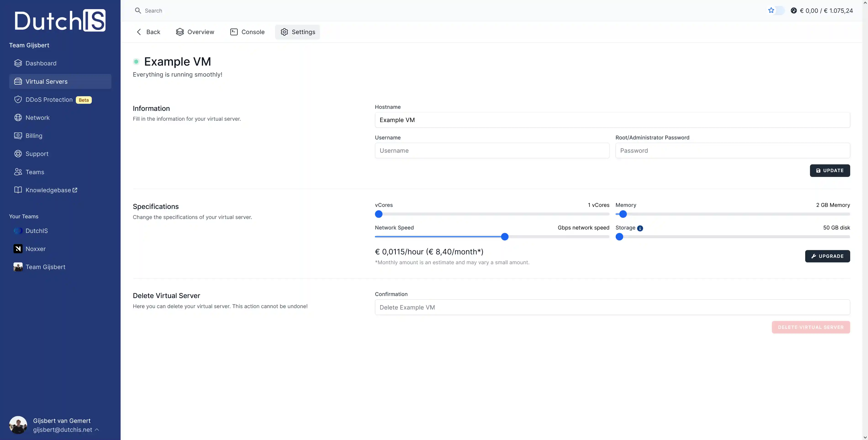The image size is (868, 440).
Task: Click the Hostname input field
Action: (612, 120)
